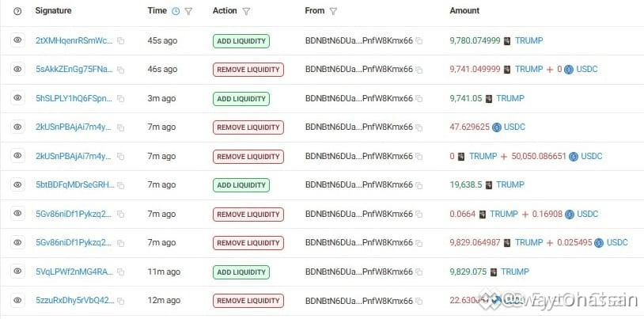Image resolution: width=644 pixels, height=319 pixels.
Task: Open TRUMP token link next to 9,780.074999
Action: 529,40
